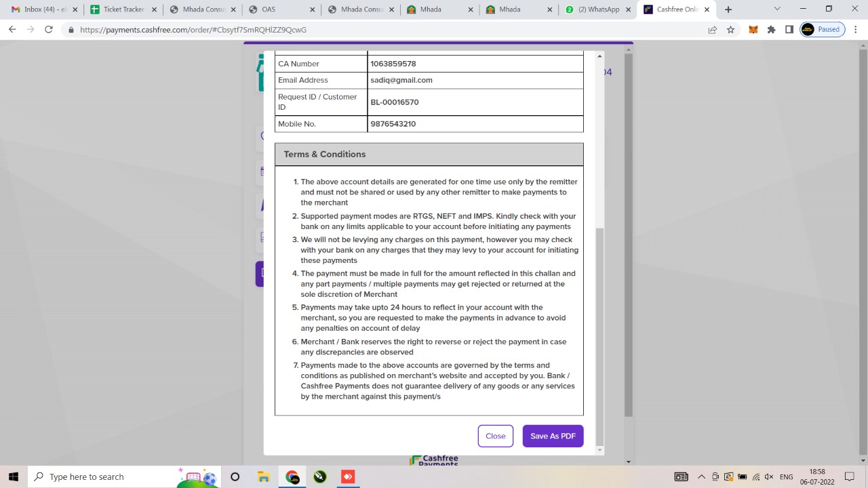Click the 'Mobile No.' label cell

pyautogui.click(x=321, y=124)
